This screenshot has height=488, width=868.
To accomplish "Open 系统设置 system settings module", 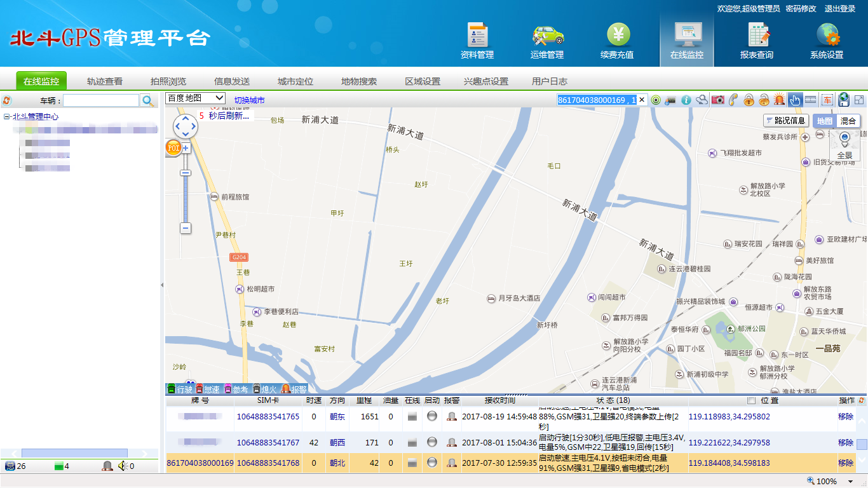I will click(826, 41).
